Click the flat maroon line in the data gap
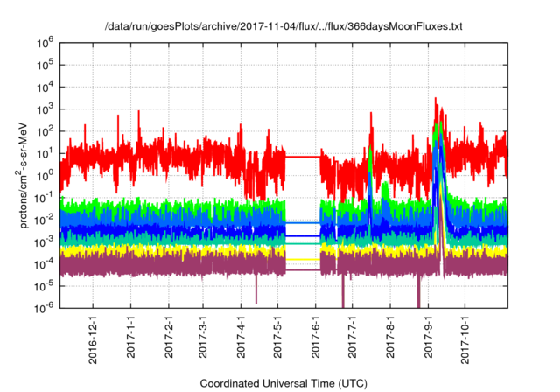This screenshot has height=392, width=560. [303, 270]
